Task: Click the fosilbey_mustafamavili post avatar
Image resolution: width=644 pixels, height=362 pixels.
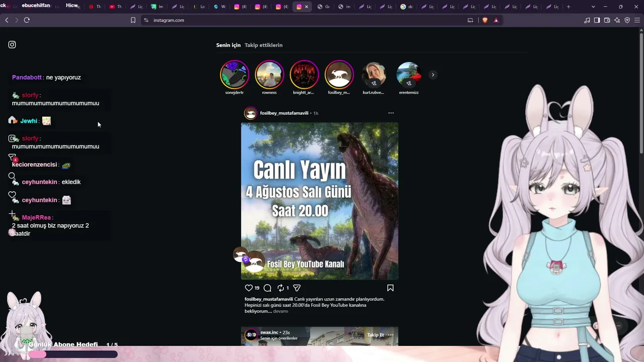Action: (x=251, y=113)
